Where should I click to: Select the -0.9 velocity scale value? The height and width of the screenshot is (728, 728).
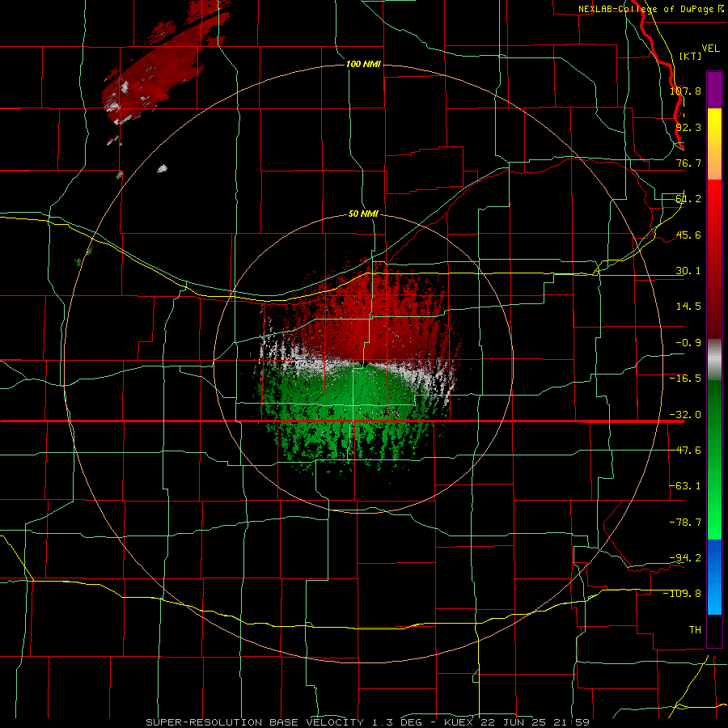[688, 343]
